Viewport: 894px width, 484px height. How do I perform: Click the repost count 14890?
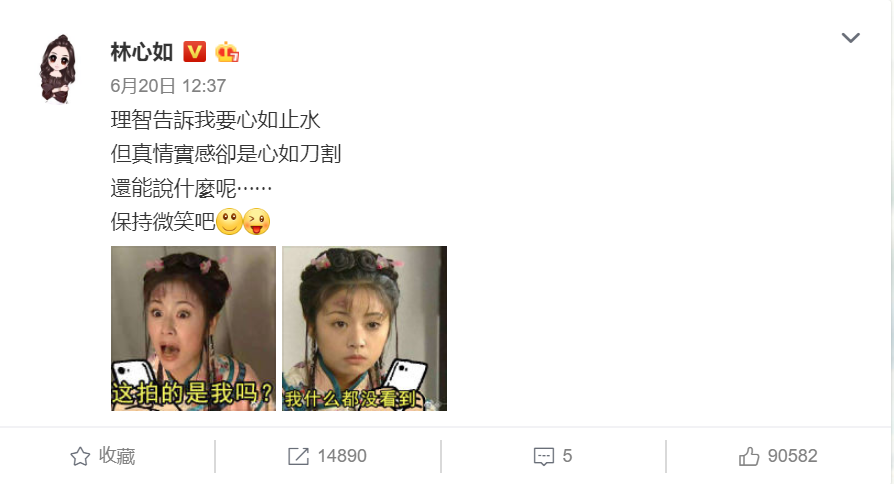pos(342,456)
